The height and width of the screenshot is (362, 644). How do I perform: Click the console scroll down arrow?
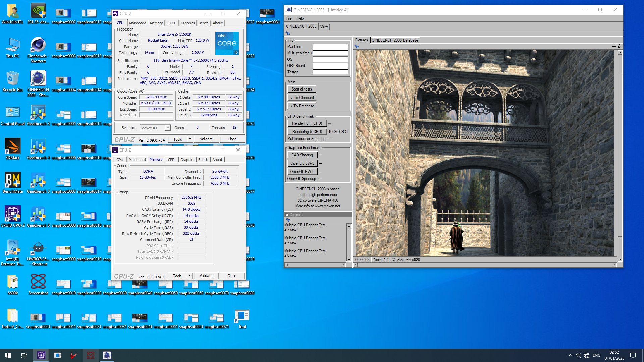point(349,259)
